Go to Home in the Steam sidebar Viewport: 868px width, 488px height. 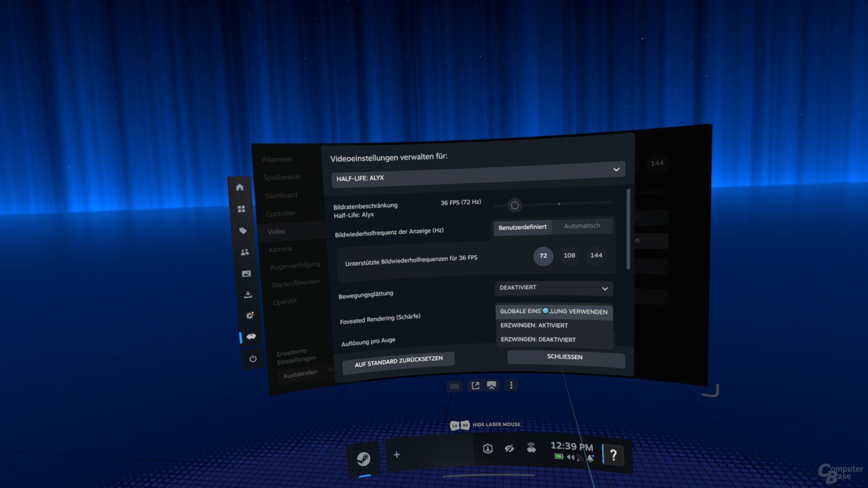click(240, 187)
